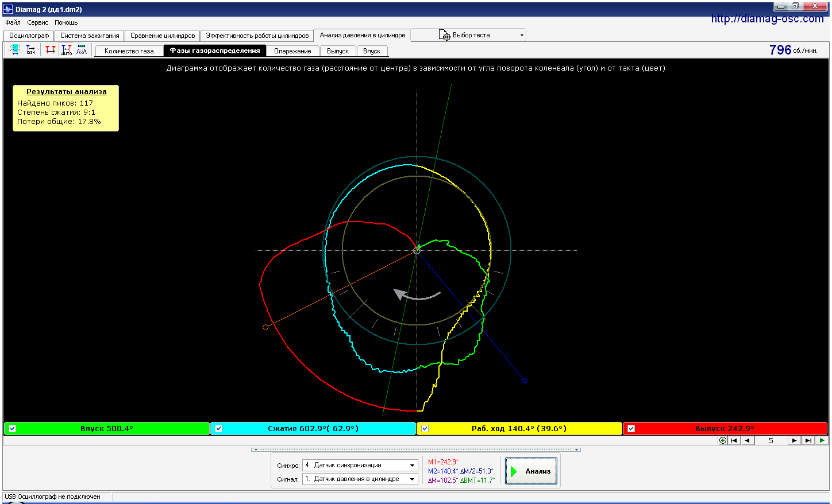Toggle the Выпуск 242.9° checkbox

click(x=631, y=428)
